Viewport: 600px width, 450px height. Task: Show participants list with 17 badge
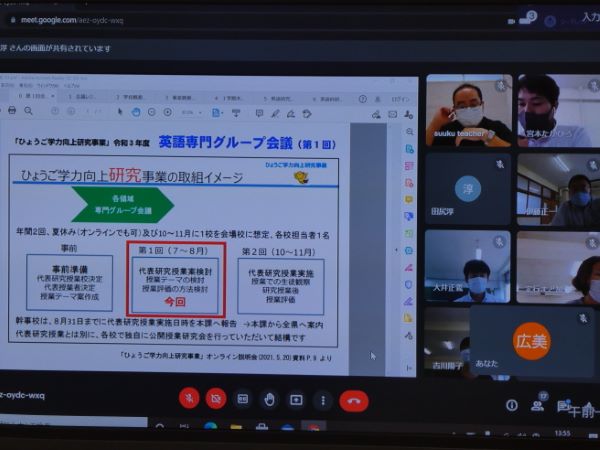(x=538, y=404)
